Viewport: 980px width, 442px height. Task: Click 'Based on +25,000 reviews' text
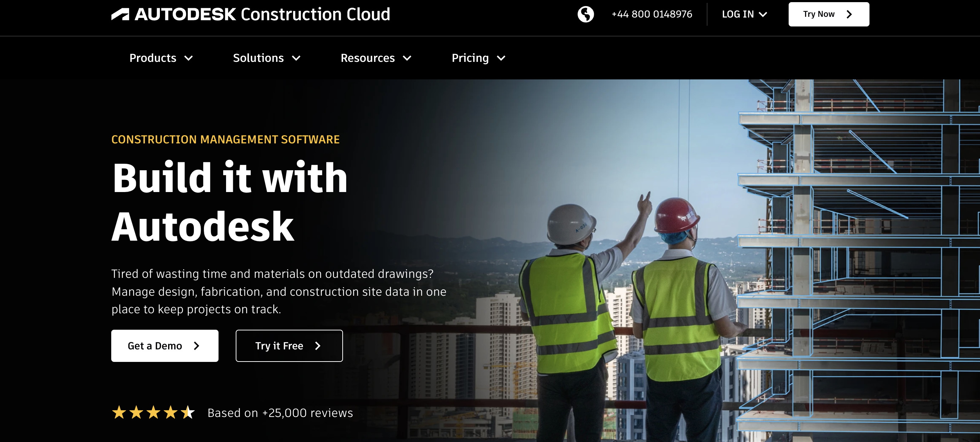280,413
